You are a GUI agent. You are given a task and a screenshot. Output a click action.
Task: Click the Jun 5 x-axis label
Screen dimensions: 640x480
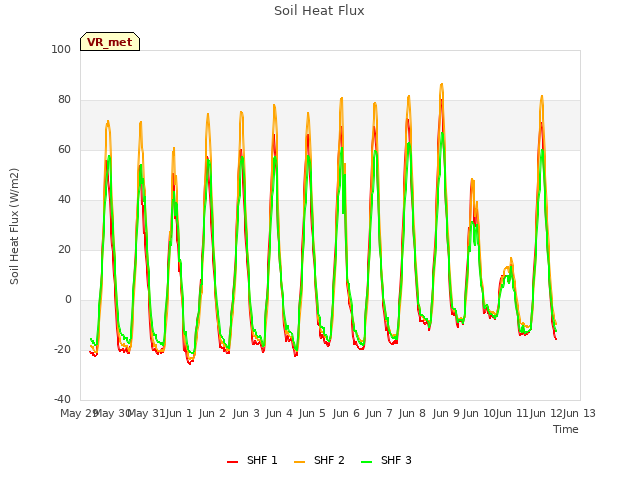pos(312,413)
